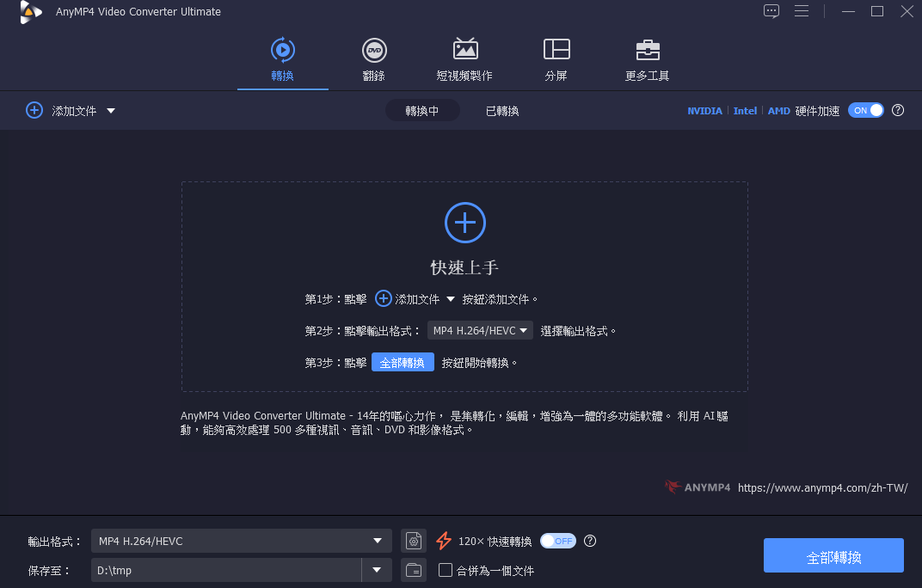The image size is (922, 588).
Task: Show the 轉換中 list
Action: [x=422, y=111]
